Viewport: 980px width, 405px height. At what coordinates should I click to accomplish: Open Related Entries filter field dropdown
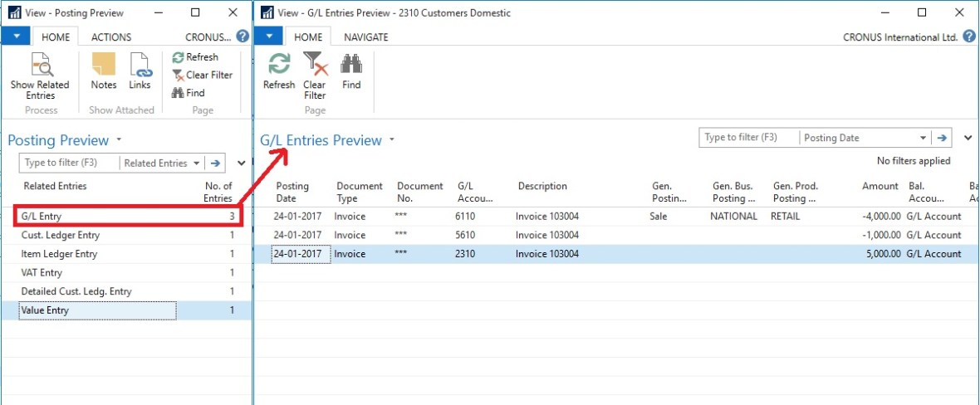196,163
